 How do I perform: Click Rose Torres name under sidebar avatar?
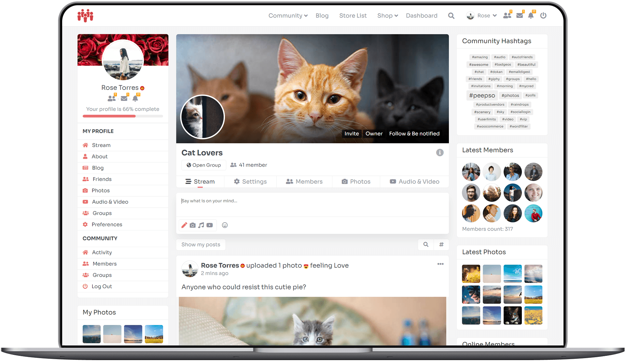pos(120,88)
